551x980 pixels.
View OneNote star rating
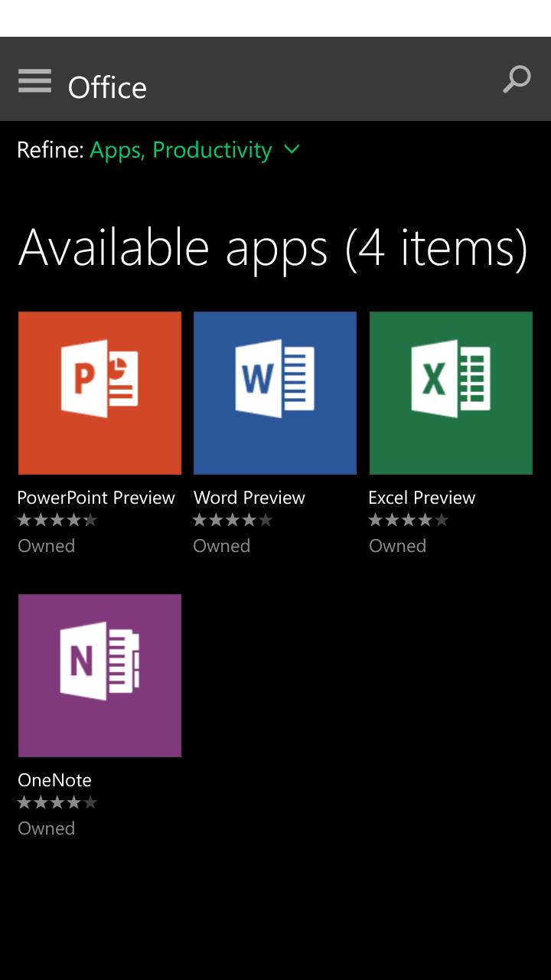(x=57, y=803)
